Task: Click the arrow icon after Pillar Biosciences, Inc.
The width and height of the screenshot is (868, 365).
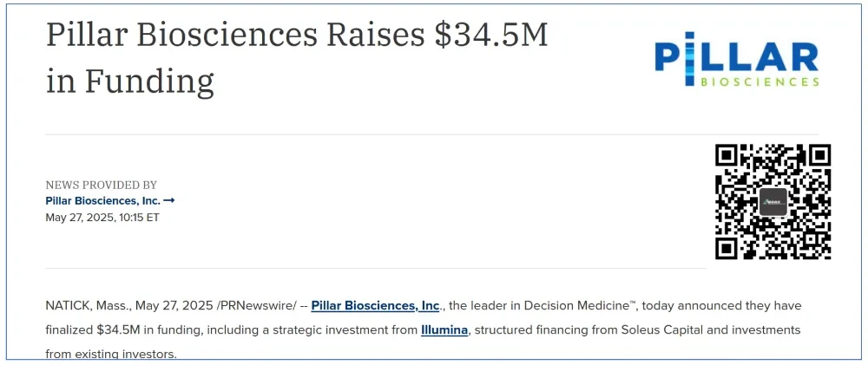Action: click(169, 201)
